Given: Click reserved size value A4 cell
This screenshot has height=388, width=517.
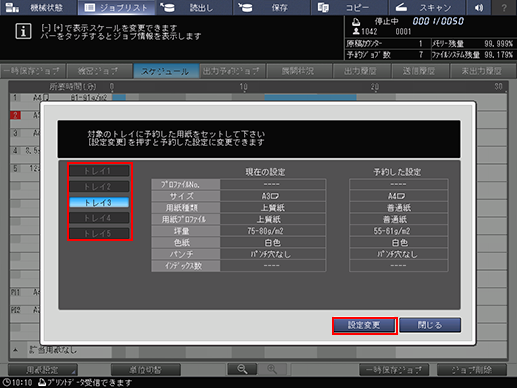Looking at the screenshot, I should pyautogui.click(x=399, y=196).
